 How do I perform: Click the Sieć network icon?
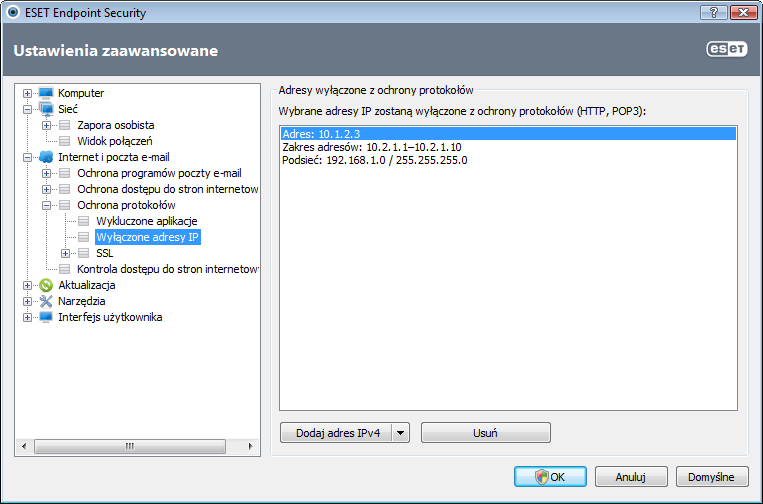point(46,109)
